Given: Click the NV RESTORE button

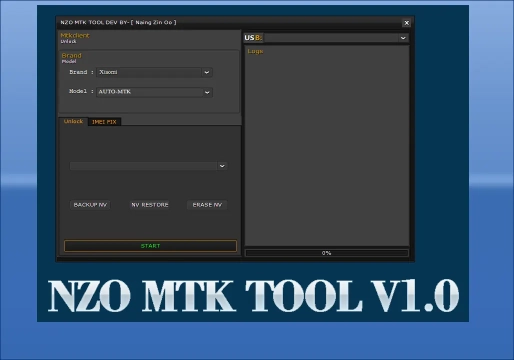Looking at the screenshot, I should pyautogui.click(x=150, y=205).
